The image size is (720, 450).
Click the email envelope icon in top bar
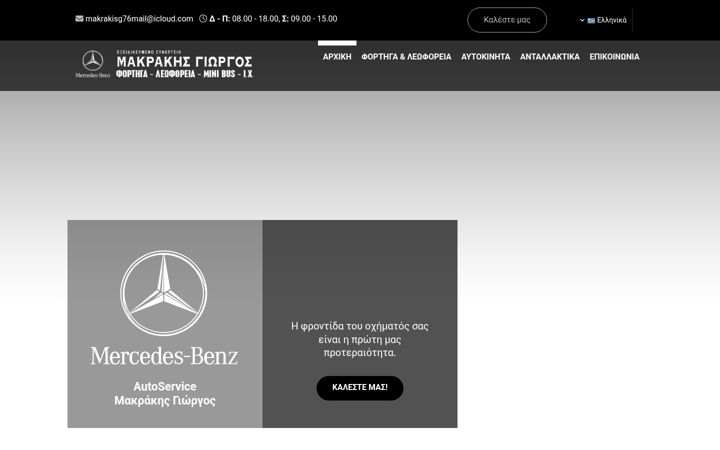(x=79, y=19)
